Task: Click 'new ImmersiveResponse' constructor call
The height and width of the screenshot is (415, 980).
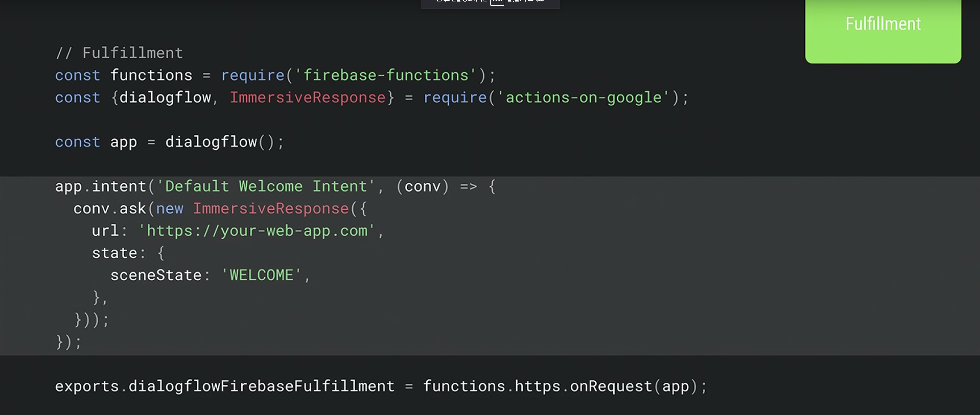Action: [x=253, y=209]
